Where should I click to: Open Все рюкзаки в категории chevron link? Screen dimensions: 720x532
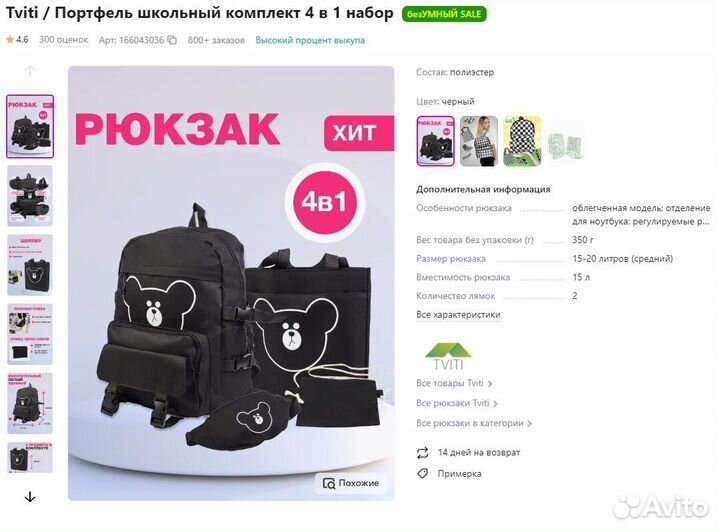(x=474, y=423)
